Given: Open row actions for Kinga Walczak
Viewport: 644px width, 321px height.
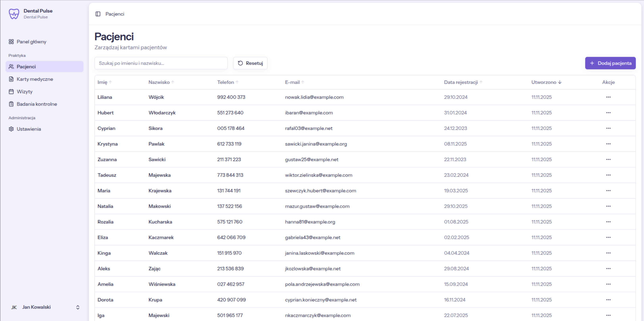Looking at the screenshot, I should pyautogui.click(x=608, y=253).
